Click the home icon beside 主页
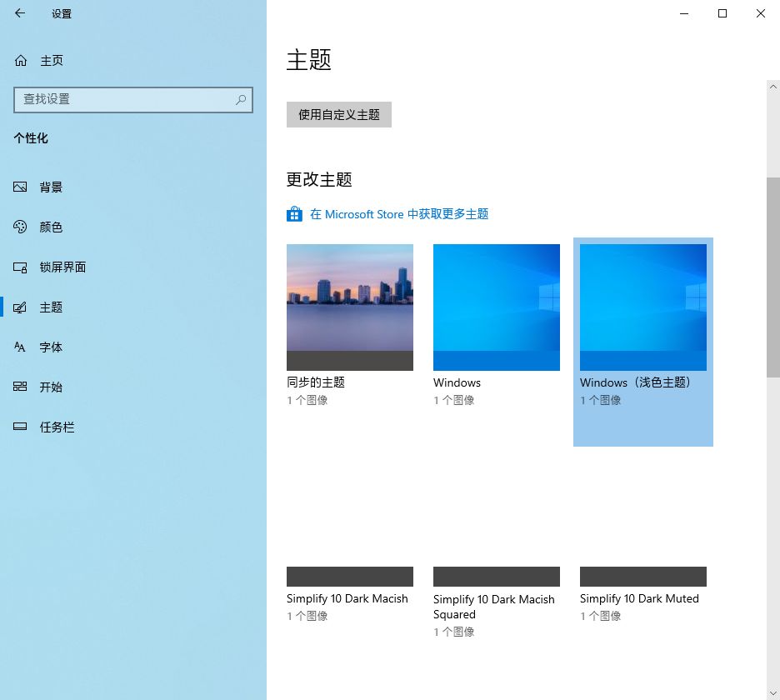The width and height of the screenshot is (780, 700). [x=20, y=61]
